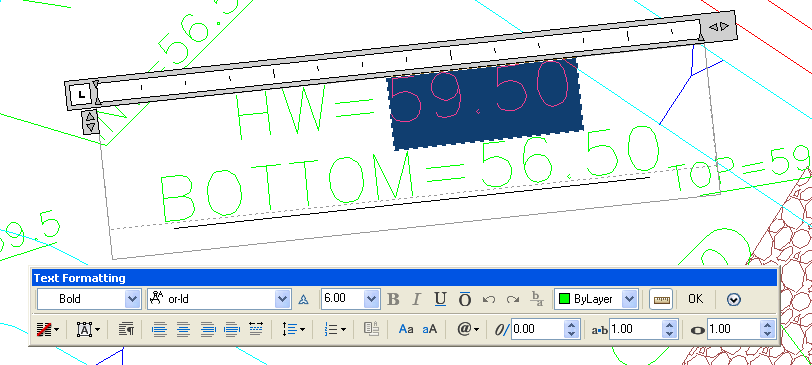Click the Insert Symbol @ button
The width and height of the screenshot is (812, 365).
(x=468, y=329)
